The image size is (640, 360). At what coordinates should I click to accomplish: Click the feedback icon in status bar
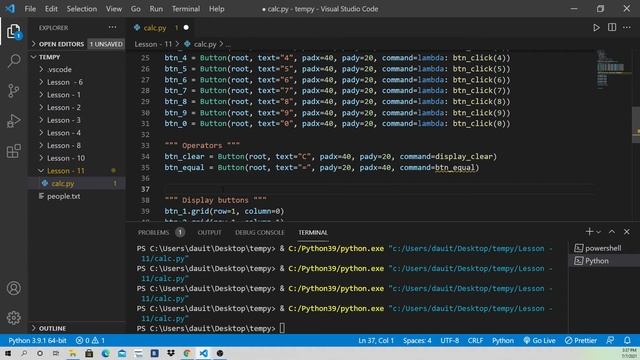point(610,340)
